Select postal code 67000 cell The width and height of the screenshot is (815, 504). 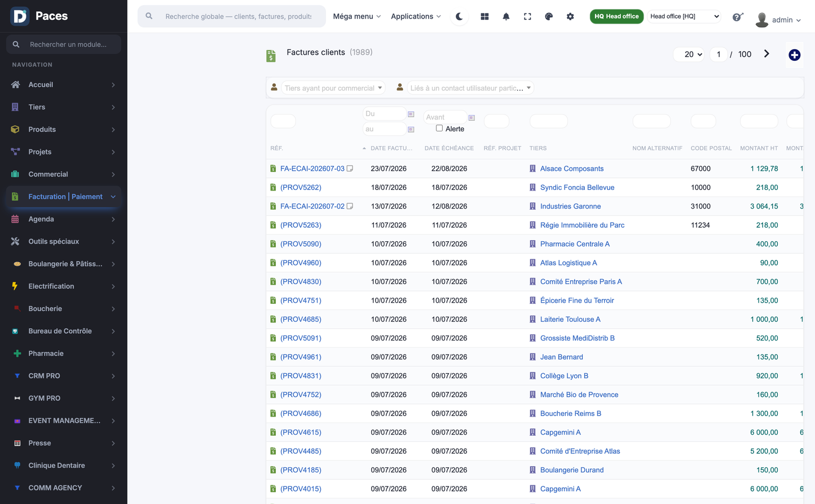701,169
